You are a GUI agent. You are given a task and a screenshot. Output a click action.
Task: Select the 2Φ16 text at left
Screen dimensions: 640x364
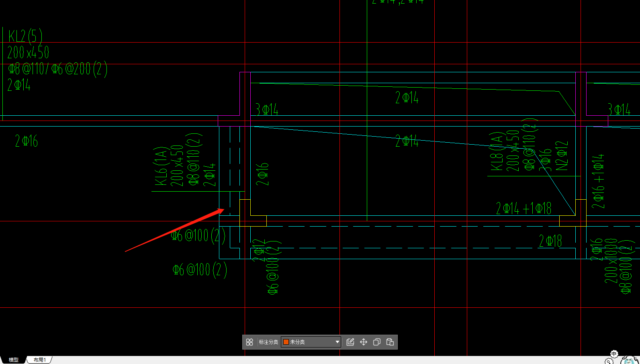point(27,141)
